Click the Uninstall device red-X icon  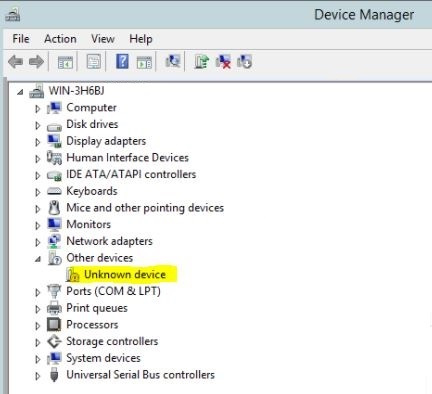223,62
